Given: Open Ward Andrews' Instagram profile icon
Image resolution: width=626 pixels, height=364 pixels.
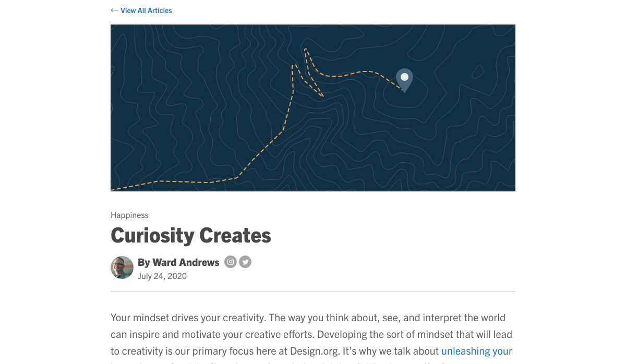Looking at the screenshot, I should pos(231,262).
